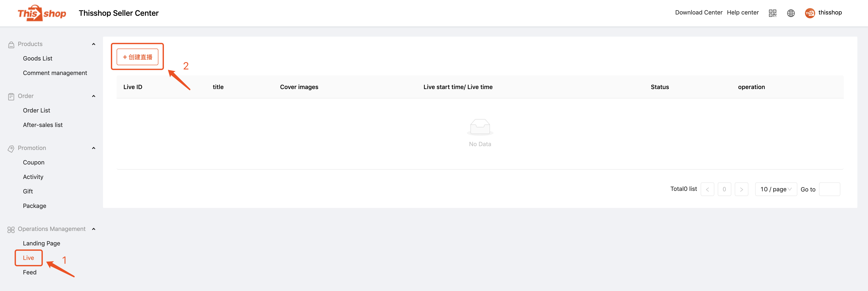Click the Promotion tag icon

pyautogui.click(x=11, y=148)
